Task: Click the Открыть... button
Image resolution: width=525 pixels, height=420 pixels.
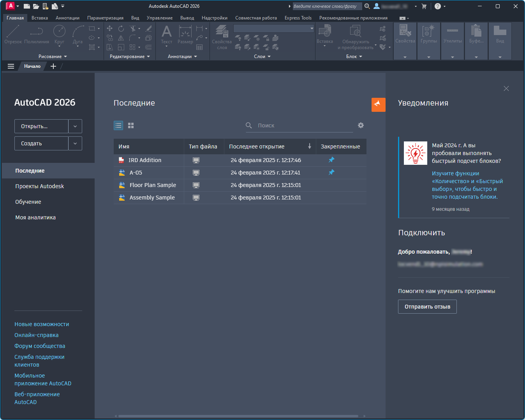Action: click(x=41, y=126)
